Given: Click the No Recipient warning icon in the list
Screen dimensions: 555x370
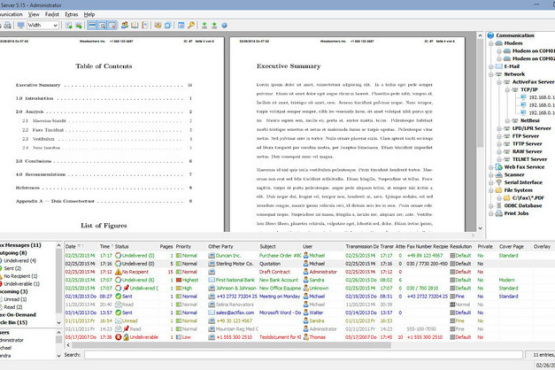Looking at the screenshot, I should 118,272.
